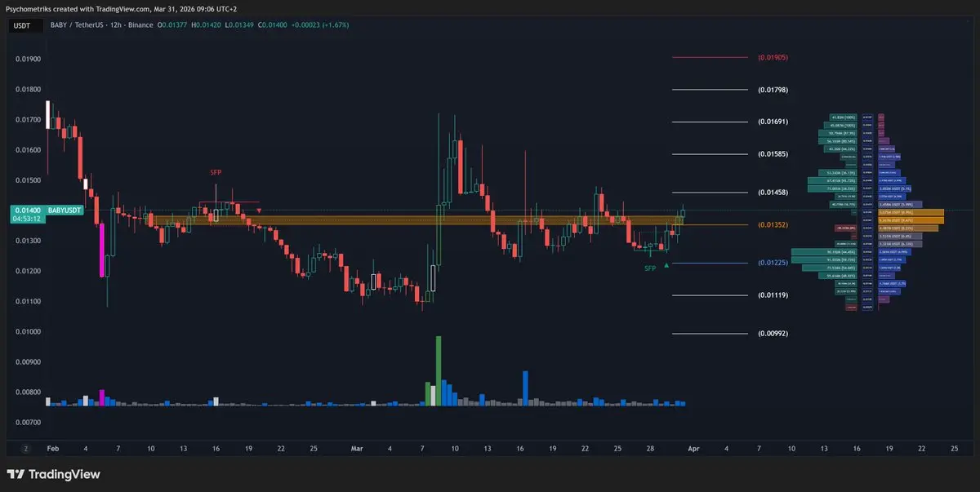Click the circled 2 badge beside Feb
Screen dimensions: 980x492
pos(26,448)
